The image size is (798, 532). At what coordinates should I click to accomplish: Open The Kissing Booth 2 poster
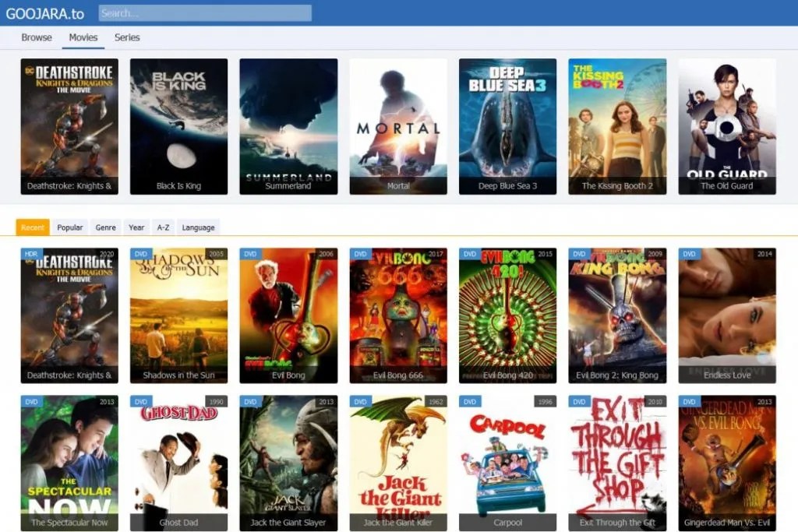pos(617,126)
